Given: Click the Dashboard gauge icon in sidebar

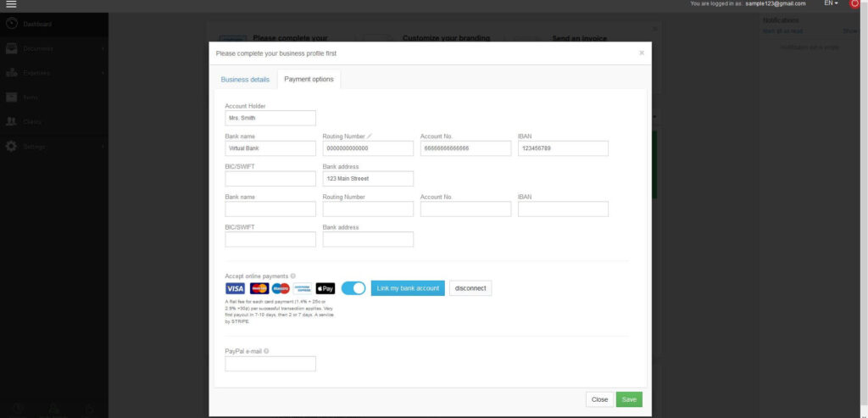Looking at the screenshot, I should 12,24.
